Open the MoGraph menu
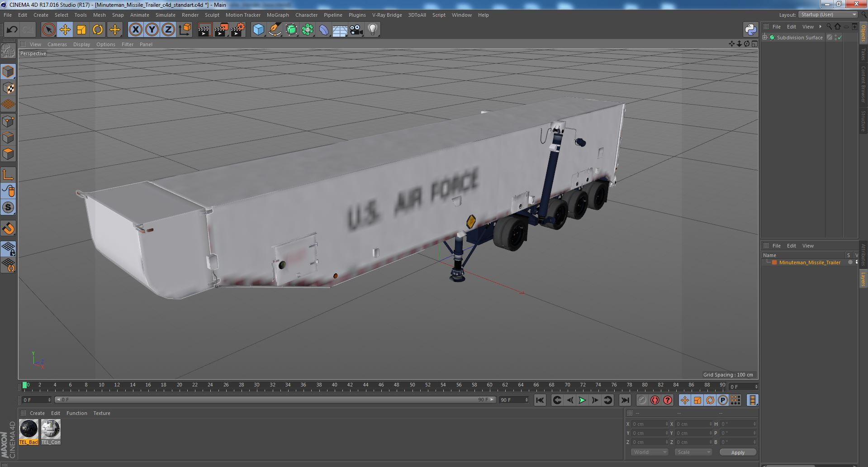 [x=278, y=15]
